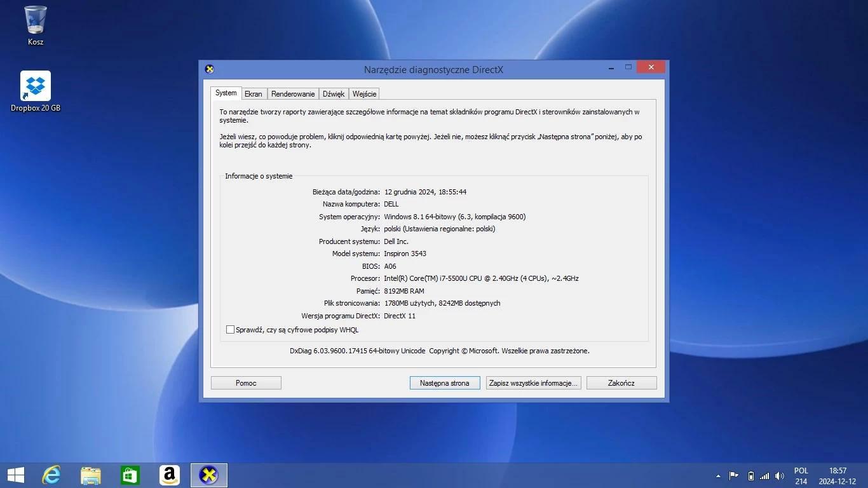The height and width of the screenshot is (488, 868).
Task: Select the DirectX diagnostic taskbar icon
Action: (209, 475)
